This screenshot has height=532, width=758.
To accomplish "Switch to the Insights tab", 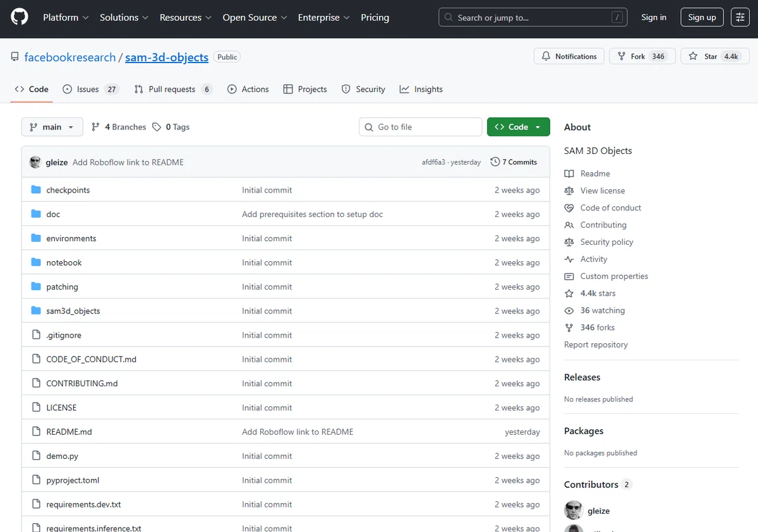I will (x=421, y=89).
